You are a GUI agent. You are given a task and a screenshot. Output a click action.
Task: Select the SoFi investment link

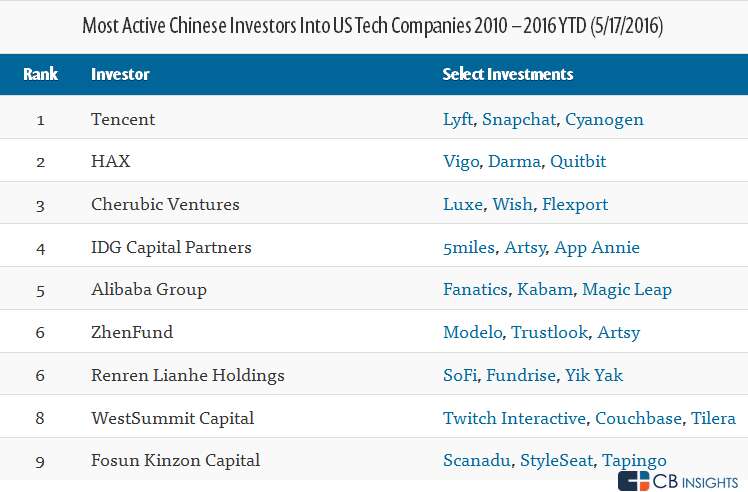(459, 375)
